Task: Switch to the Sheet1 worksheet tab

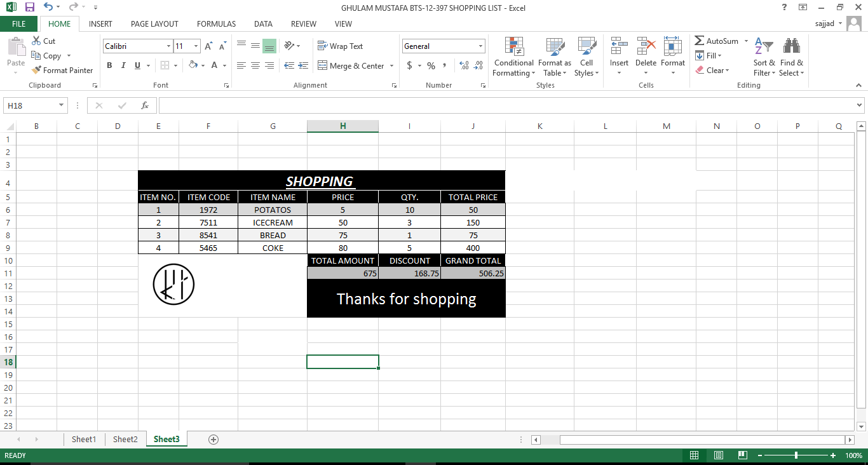Action: 83,439
